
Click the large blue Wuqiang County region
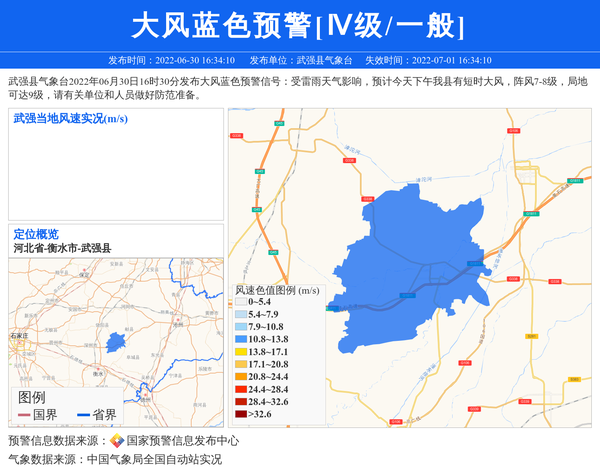[x=410, y=260]
